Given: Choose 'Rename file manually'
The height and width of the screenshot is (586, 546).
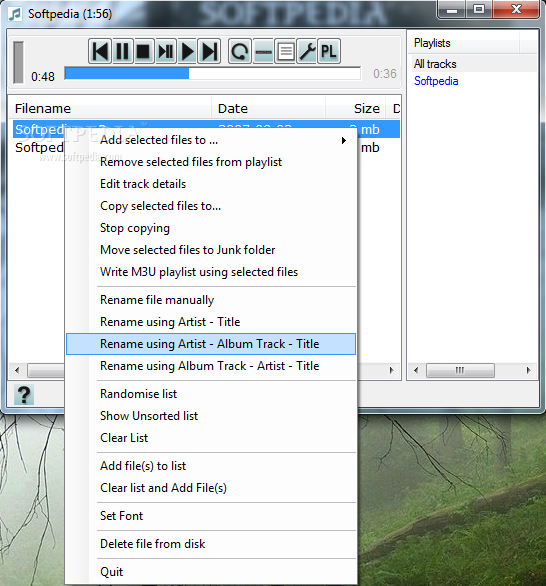Looking at the screenshot, I should [211, 300].
